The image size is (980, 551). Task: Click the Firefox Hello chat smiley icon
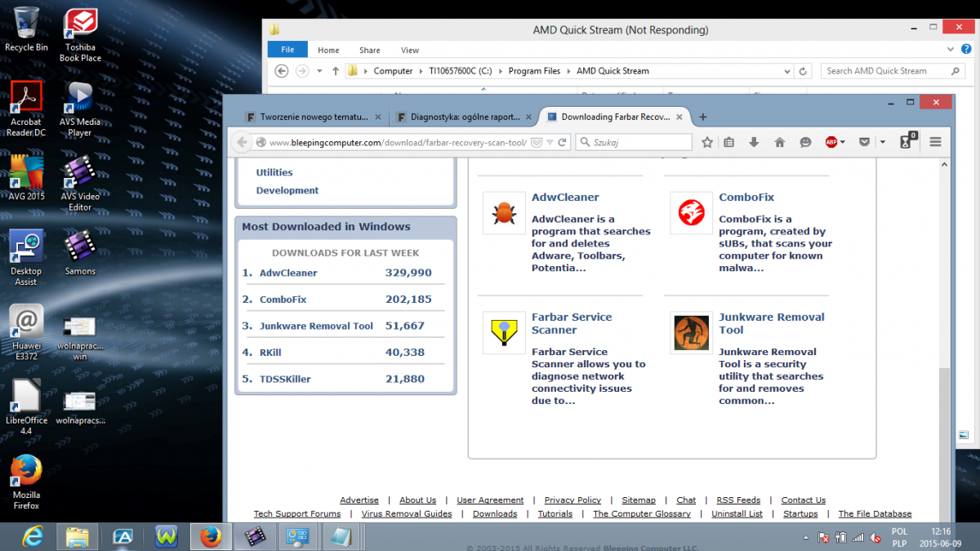tap(805, 142)
